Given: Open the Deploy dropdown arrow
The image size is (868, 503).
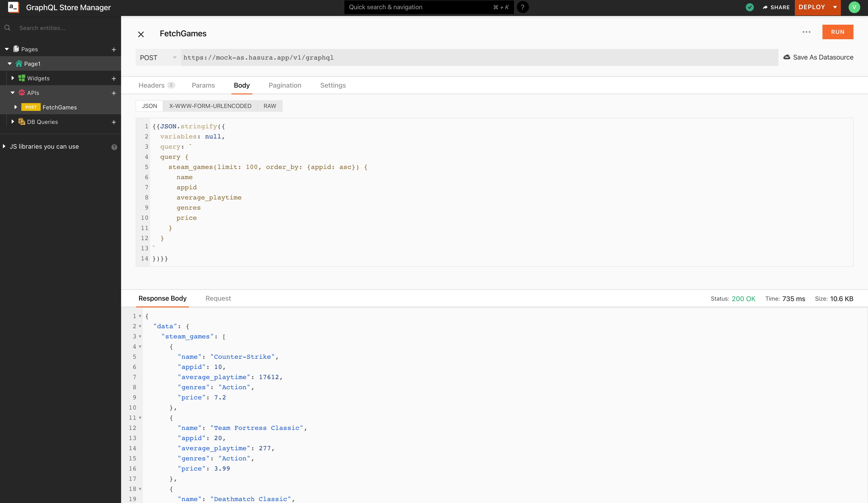Looking at the screenshot, I should click(835, 7).
